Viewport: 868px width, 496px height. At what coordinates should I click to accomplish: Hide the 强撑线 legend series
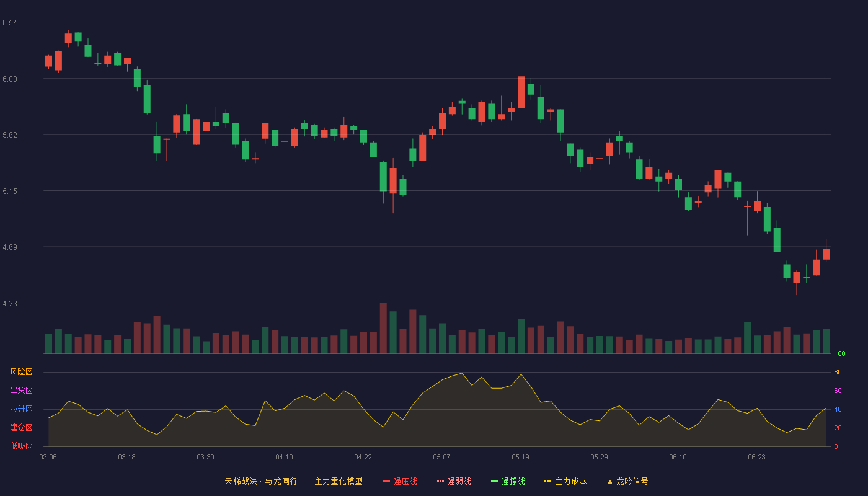click(x=508, y=481)
